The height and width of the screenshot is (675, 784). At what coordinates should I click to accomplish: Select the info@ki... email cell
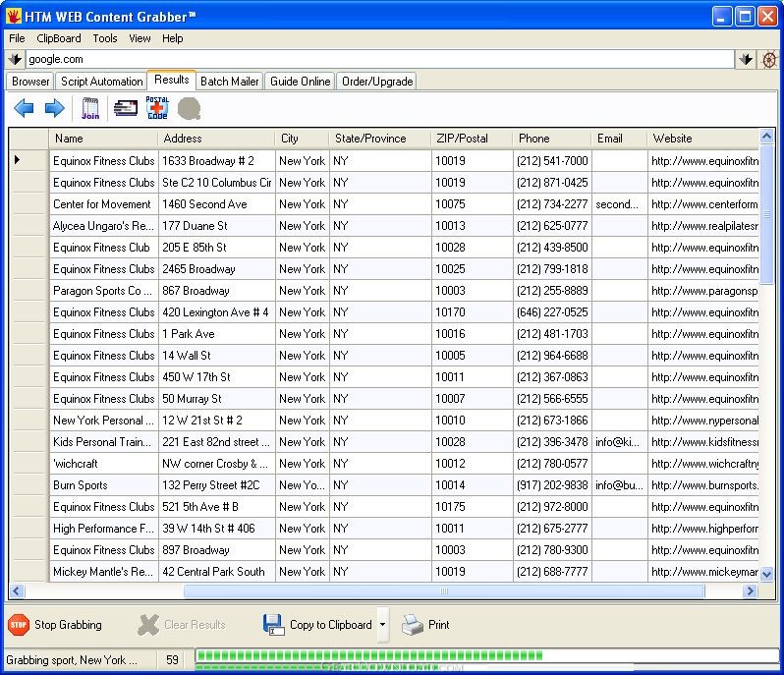(x=620, y=442)
